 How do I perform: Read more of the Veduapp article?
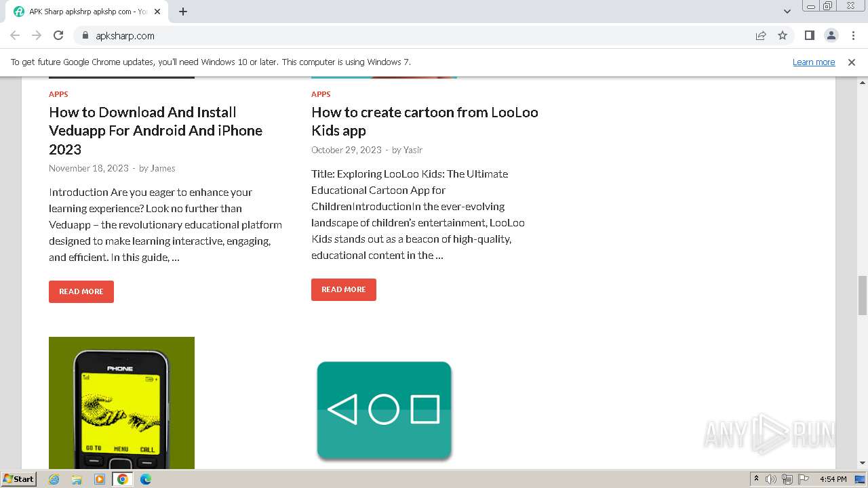(81, 291)
